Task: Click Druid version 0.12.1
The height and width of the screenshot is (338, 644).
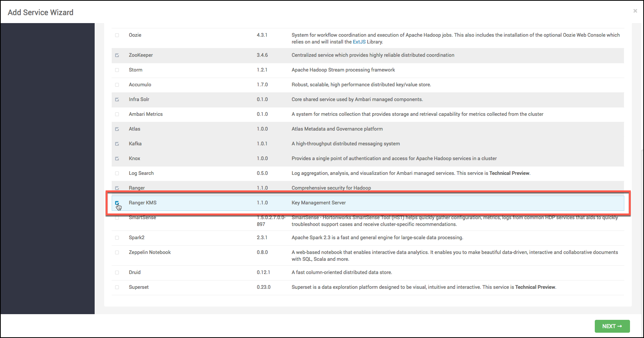Action: [264, 272]
